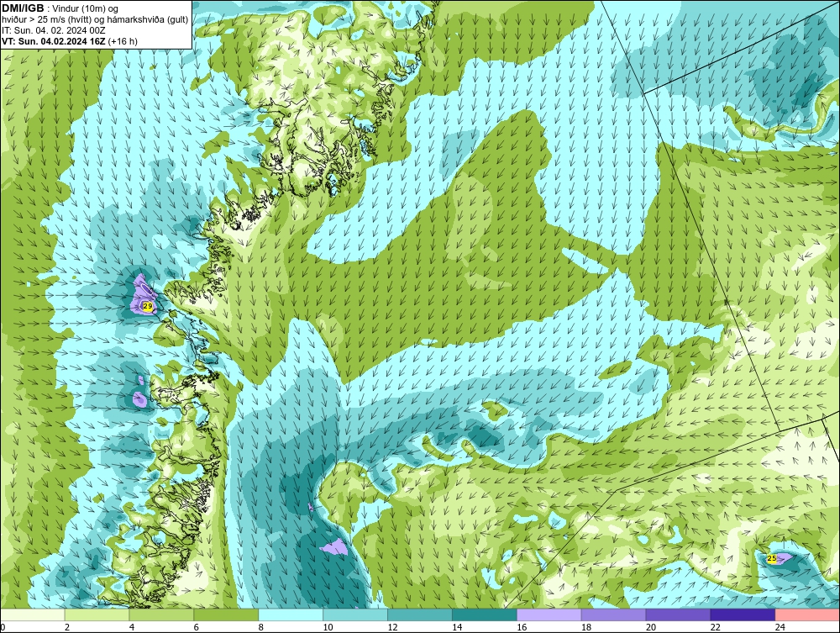The height and width of the screenshot is (633, 840).
Task: Click the legend scale label '16'
Action: point(522,627)
